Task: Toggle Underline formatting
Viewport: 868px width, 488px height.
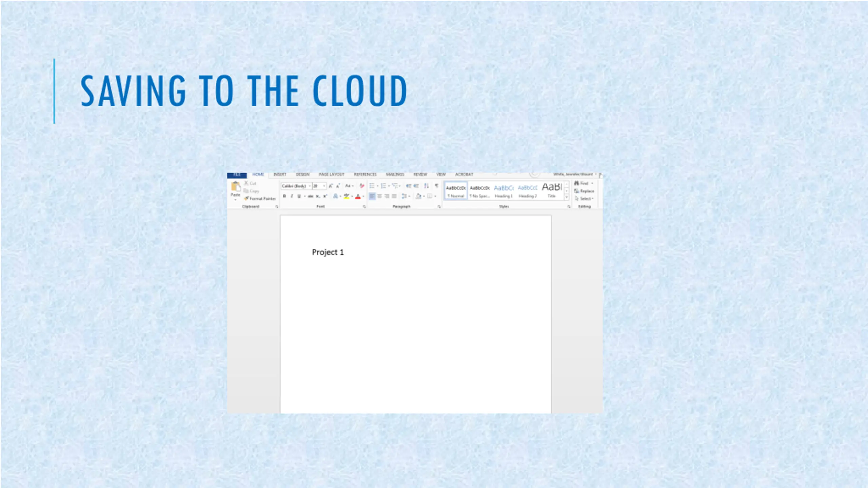Action: (299, 196)
